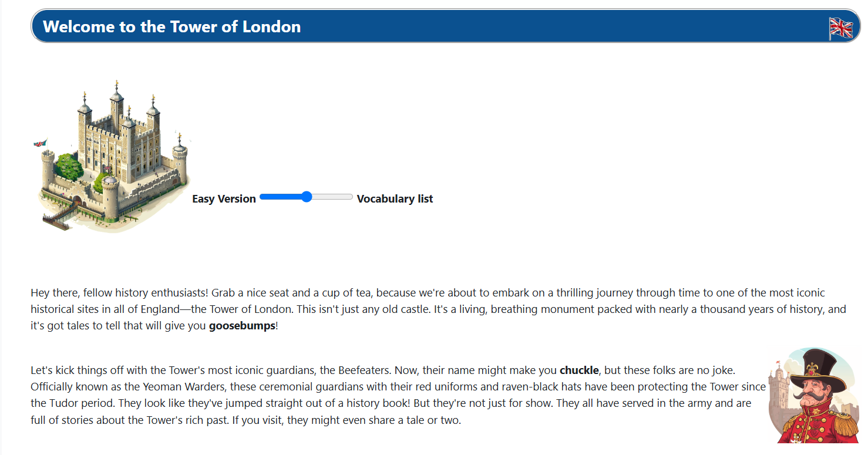
Task: Click the Beefeater guard illustration
Action: [813, 395]
